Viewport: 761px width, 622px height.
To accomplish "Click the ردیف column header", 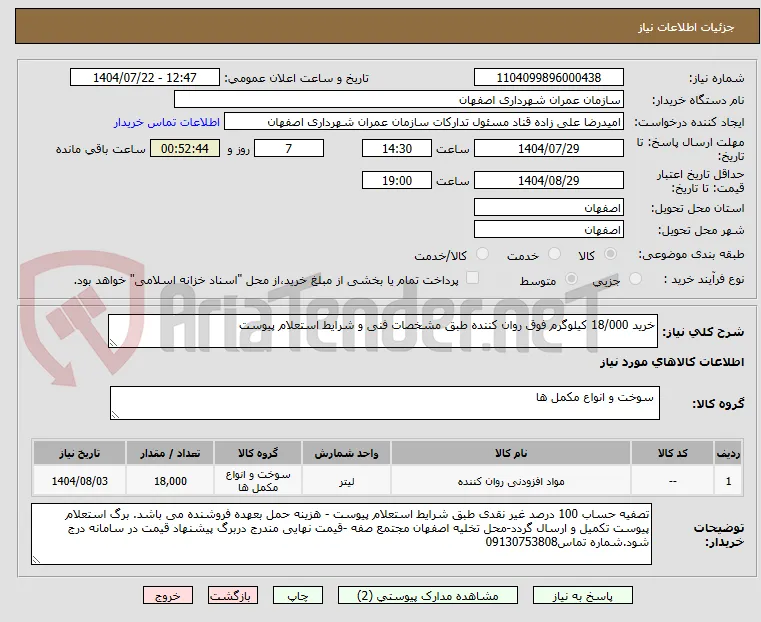I will (728, 453).
